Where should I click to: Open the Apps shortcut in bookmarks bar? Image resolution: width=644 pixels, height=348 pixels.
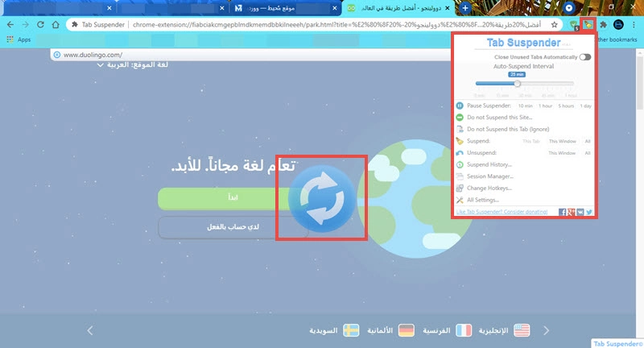click(19, 39)
